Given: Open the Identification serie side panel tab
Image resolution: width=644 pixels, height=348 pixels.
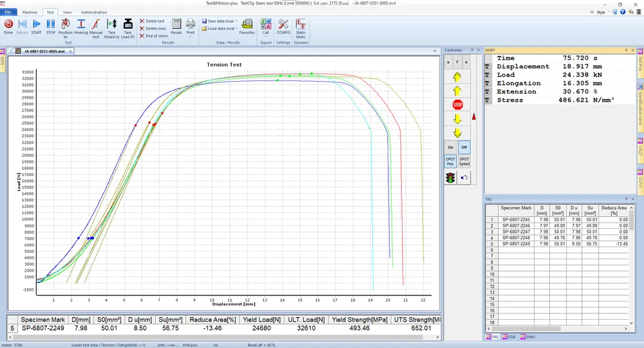Looking at the screenshot, I should pyautogui.click(x=640, y=107).
